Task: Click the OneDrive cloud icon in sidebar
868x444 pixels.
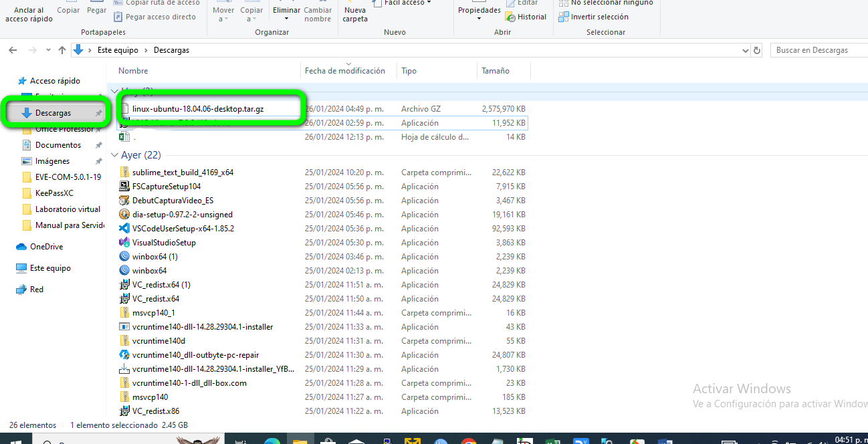Action: tap(21, 247)
